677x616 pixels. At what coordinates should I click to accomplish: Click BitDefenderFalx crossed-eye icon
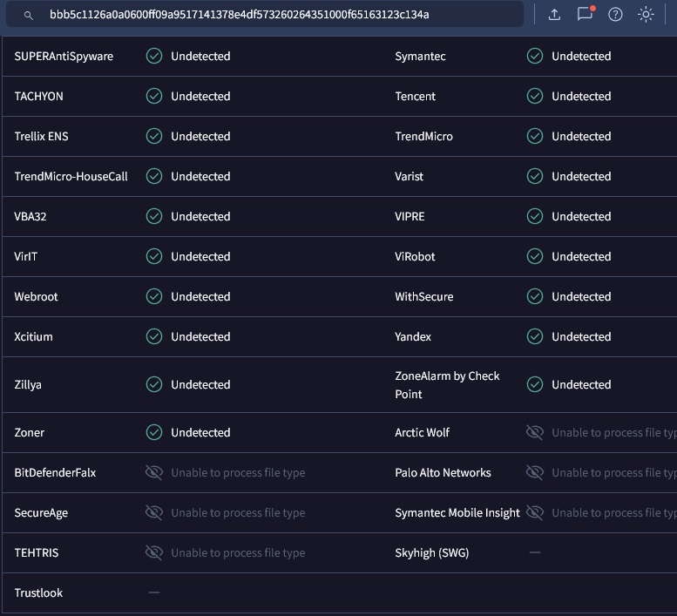(x=154, y=472)
